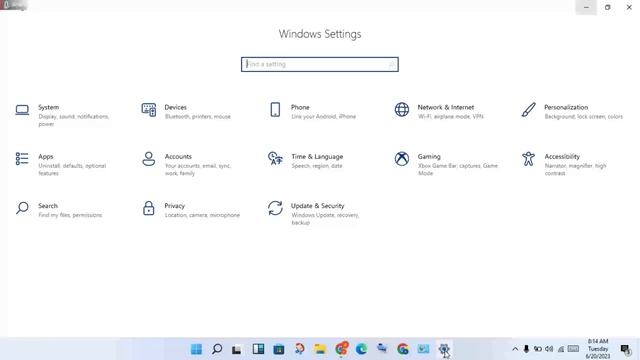Open the Accessibility figure icon
The image size is (640, 360).
tap(528, 159)
